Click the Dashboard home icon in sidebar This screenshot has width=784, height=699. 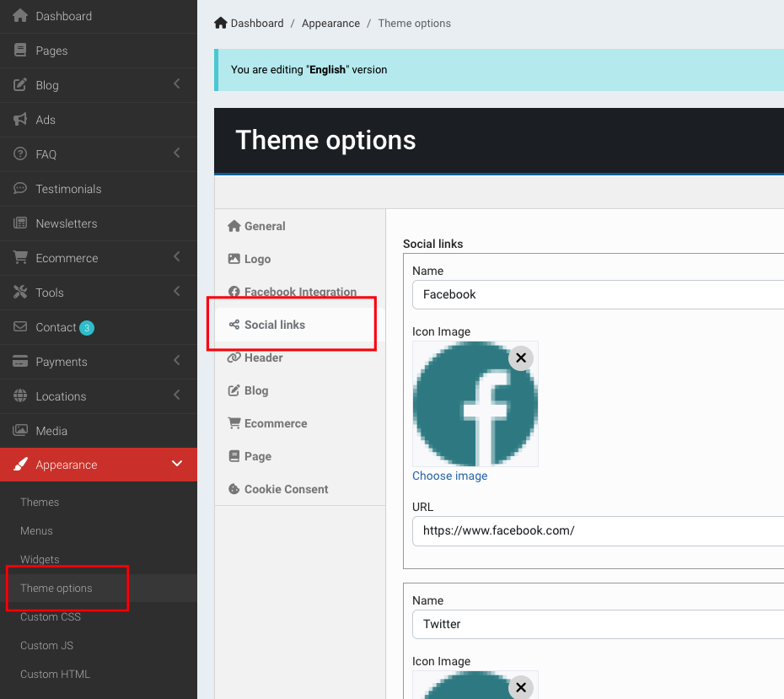point(20,16)
